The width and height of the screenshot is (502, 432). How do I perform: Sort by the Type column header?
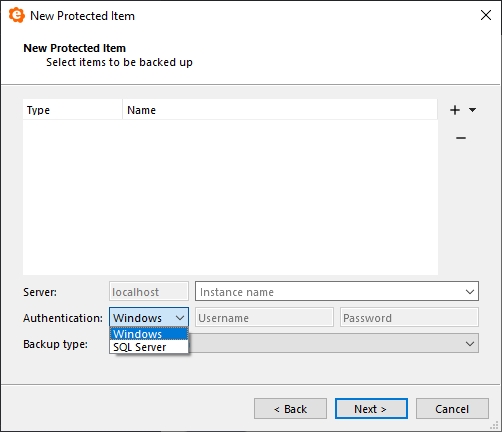point(73,110)
